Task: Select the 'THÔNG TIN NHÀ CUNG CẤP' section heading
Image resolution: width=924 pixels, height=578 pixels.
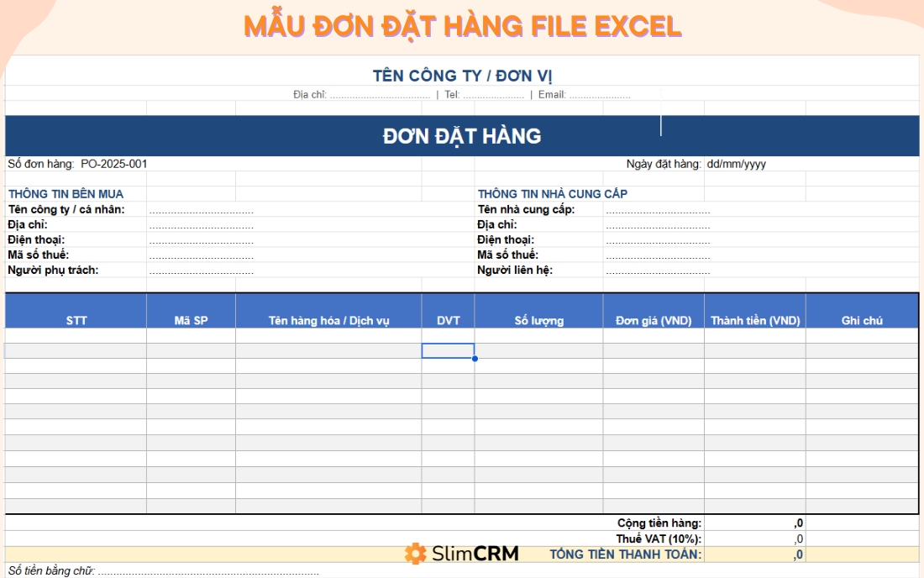Action: click(x=552, y=194)
